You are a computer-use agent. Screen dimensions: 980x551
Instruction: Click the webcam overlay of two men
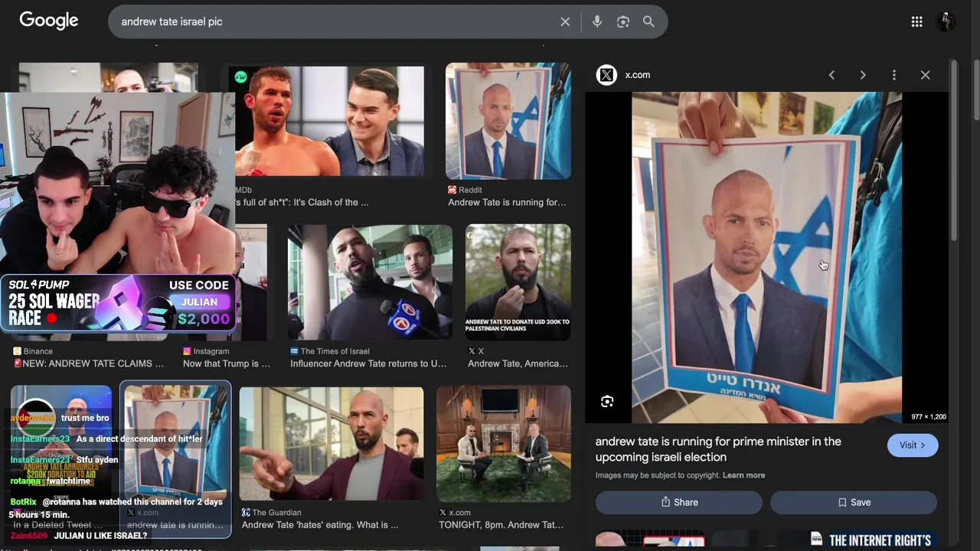(x=118, y=184)
